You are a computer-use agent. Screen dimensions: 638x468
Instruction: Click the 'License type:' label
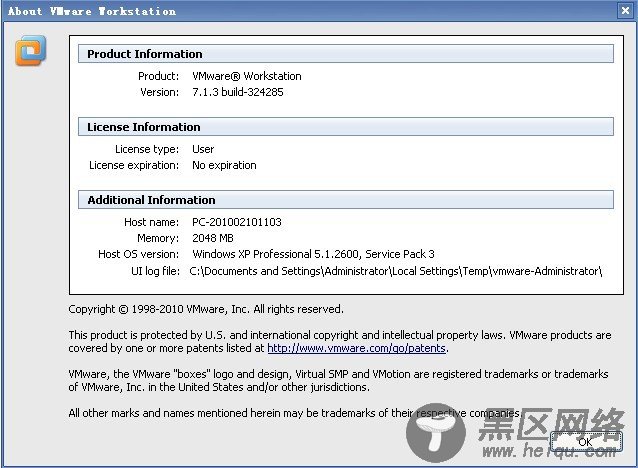tap(147, 149)
